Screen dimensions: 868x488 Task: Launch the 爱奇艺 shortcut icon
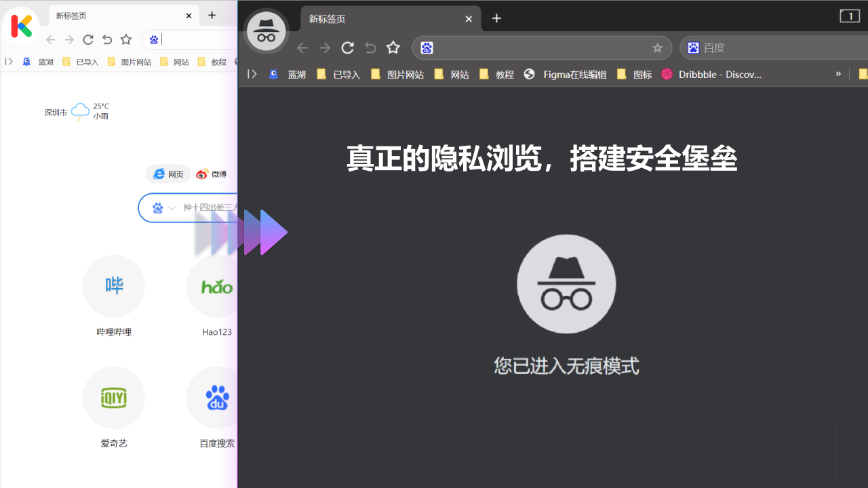pyautogui.click(x=113, y=398)
